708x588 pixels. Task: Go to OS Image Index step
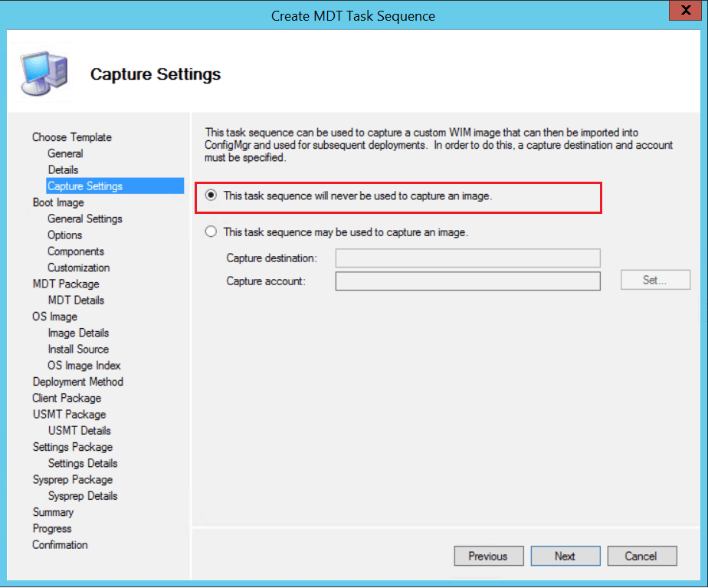click(x=84, y=366)
